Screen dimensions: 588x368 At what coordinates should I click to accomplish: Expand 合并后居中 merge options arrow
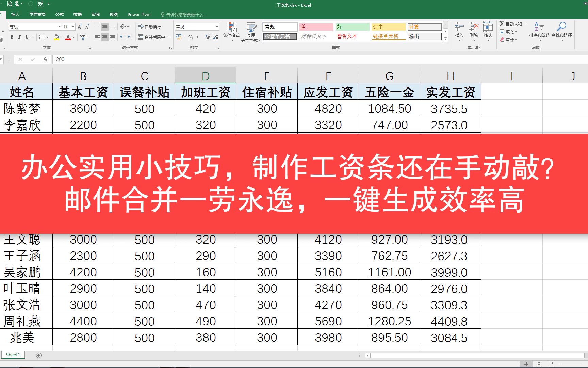169,37
